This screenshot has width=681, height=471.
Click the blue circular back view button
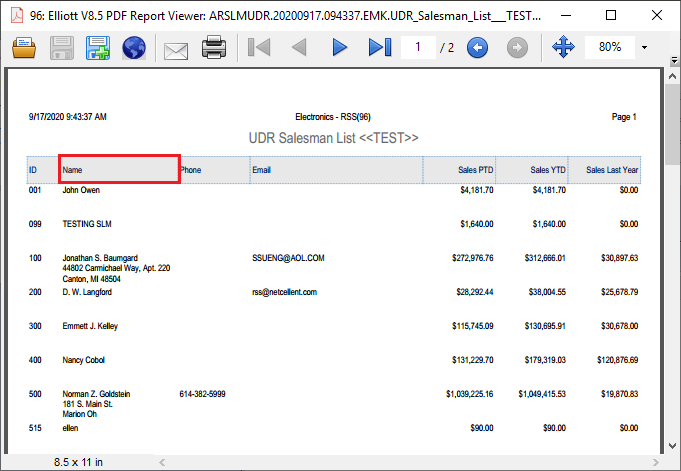point(477,47)
